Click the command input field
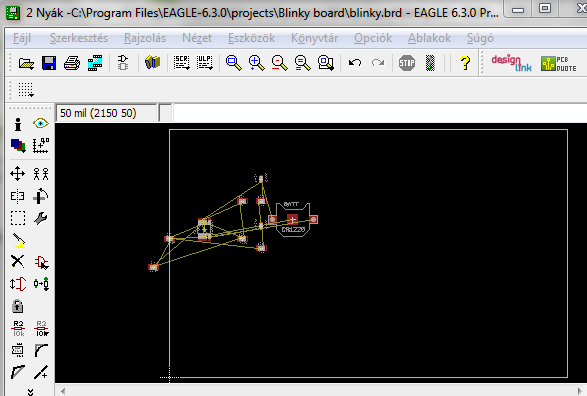 (x=379, y=113)
